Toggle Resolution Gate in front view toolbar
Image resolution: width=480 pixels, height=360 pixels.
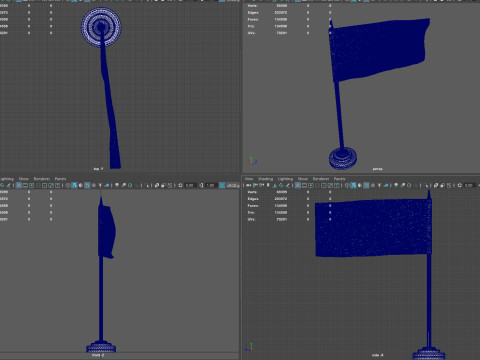(32, 185)
